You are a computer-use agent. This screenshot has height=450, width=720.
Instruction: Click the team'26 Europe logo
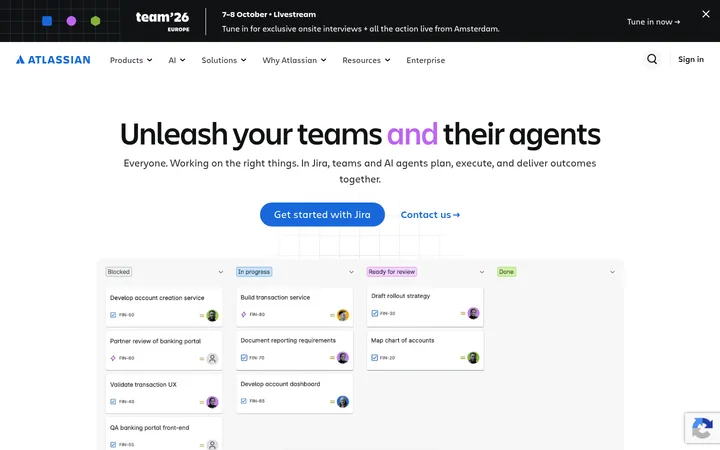point(162,21)
